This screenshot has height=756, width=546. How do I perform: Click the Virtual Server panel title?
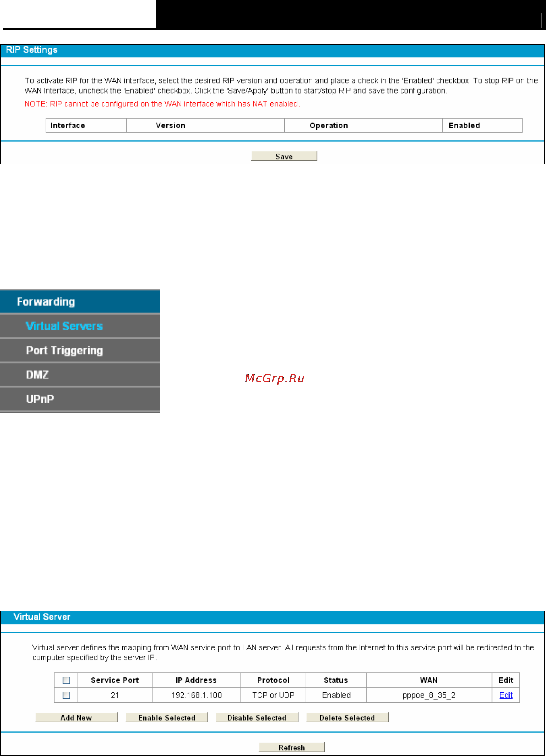[42, 617]
